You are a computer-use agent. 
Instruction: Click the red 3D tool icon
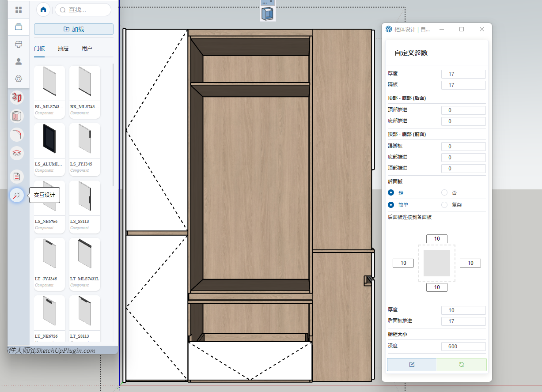click(17, 98)
